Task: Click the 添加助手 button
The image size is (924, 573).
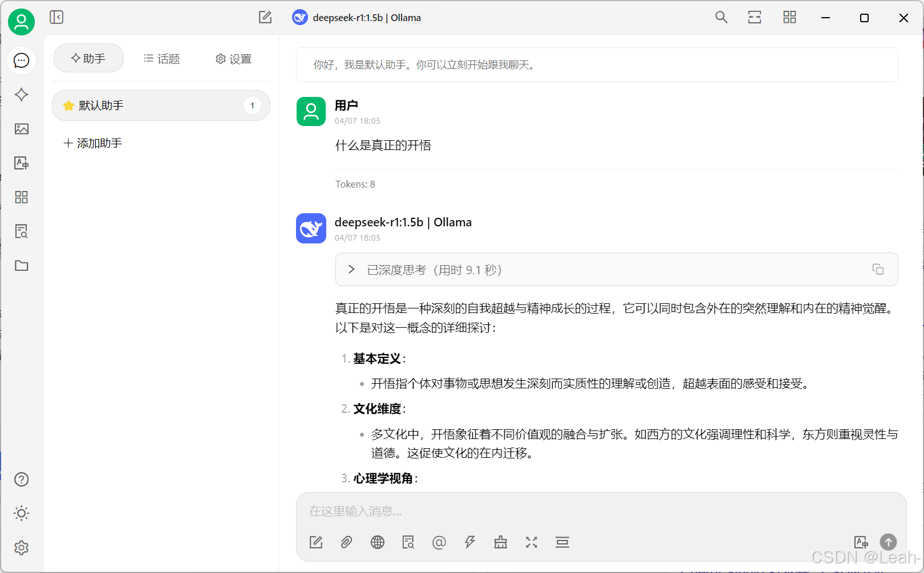Action: tap(92, 143)
